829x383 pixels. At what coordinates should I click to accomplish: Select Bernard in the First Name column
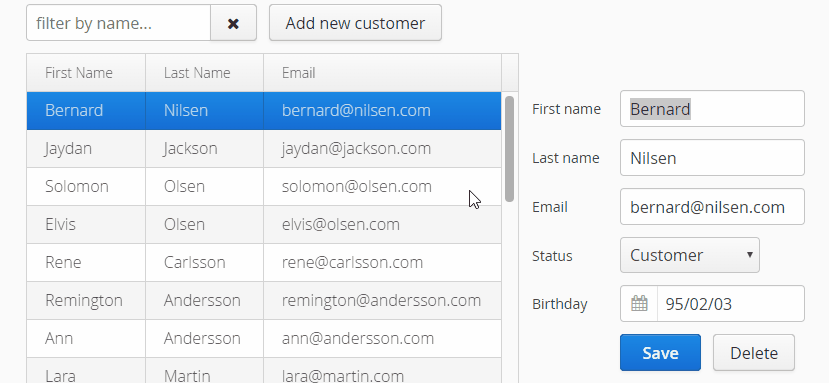(86, 111)
